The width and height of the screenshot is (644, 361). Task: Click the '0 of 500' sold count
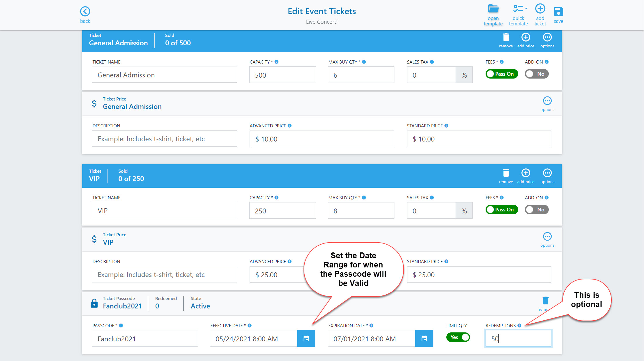pyautogui.click(x=178, y=43)
